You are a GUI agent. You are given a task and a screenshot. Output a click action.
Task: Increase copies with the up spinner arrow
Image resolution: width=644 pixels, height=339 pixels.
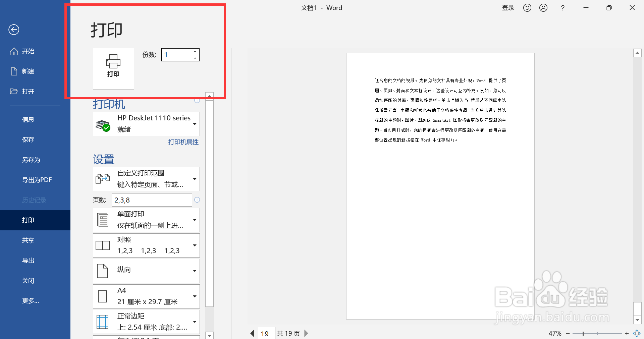[x=195, y=51]
